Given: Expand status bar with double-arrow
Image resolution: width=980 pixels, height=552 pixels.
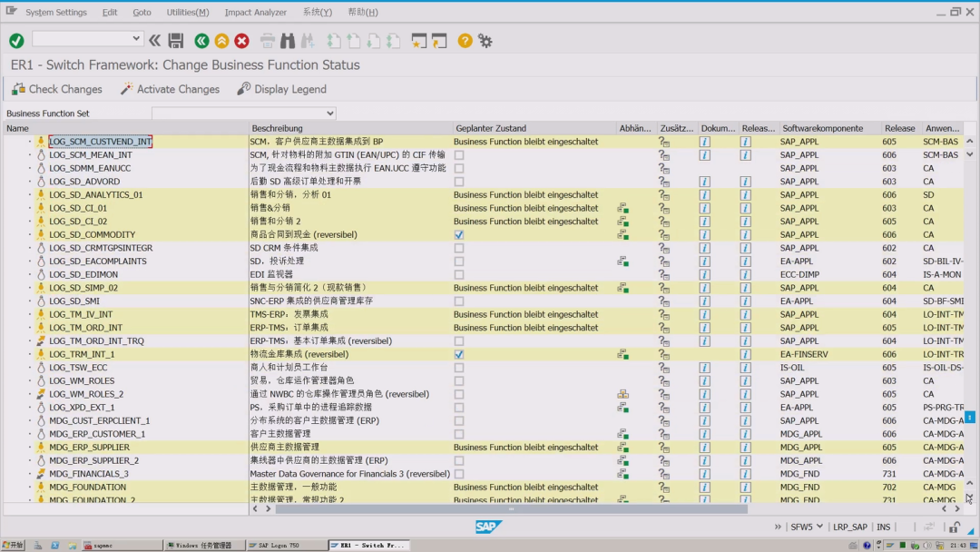Looking at the screenshot, I should pyautogui.click(x=778, y=527).
